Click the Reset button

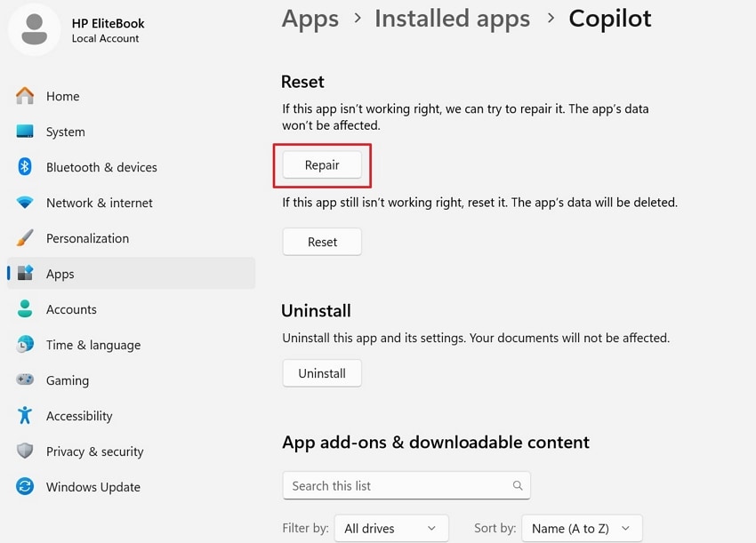point(322,242)
